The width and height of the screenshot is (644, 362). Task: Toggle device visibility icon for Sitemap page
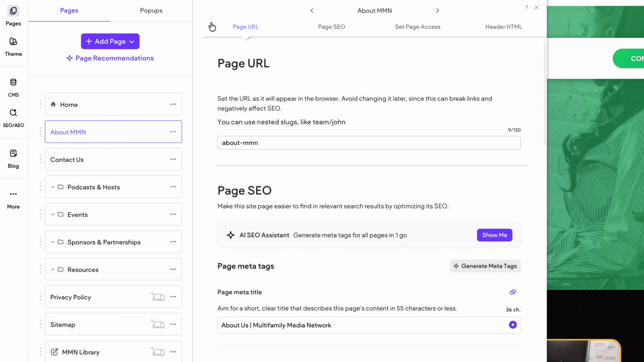click(158, 324)
